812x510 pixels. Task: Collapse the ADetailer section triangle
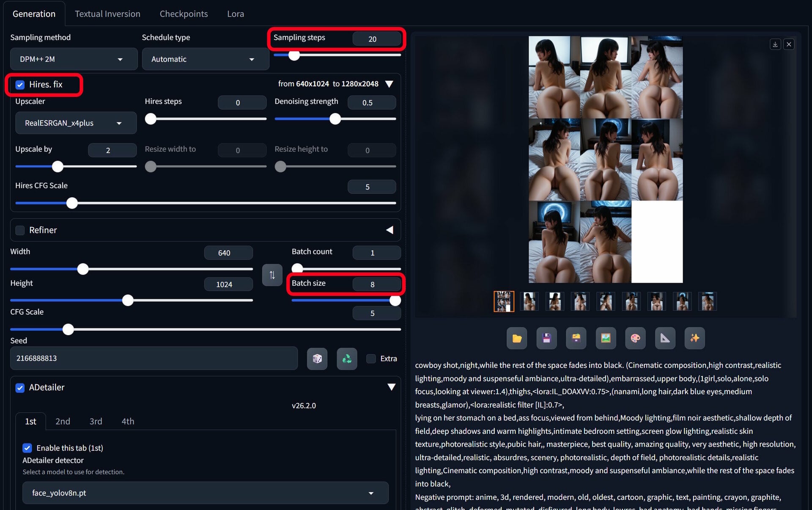pos(392,387)
